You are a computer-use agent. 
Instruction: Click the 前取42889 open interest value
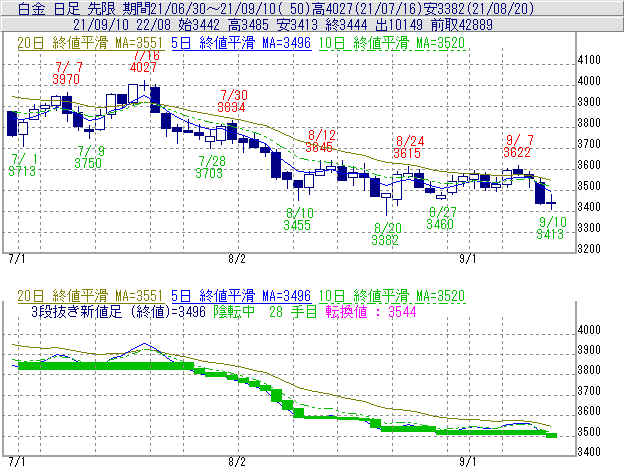coord(462,25)
